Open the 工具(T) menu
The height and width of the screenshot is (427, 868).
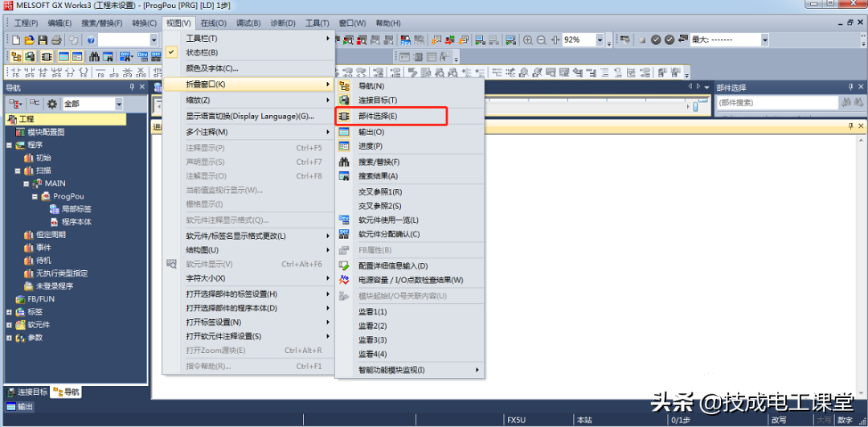coord(317,23)
